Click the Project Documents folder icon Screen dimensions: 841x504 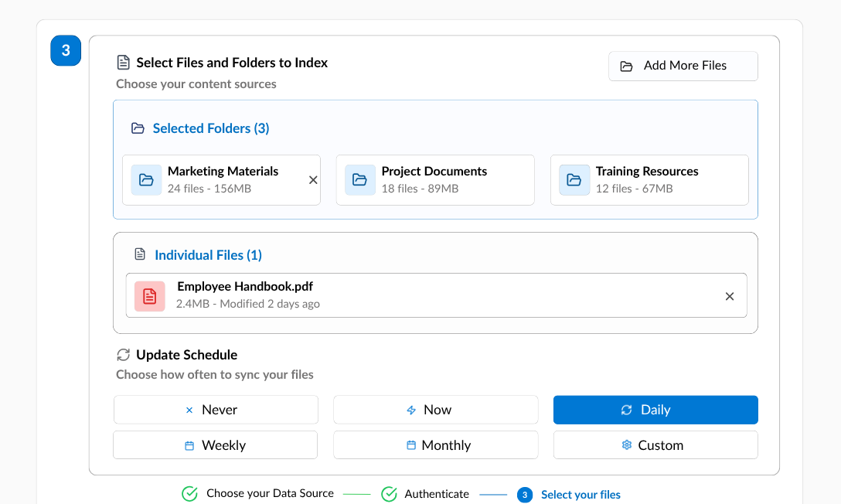click(x=360, y=179)
